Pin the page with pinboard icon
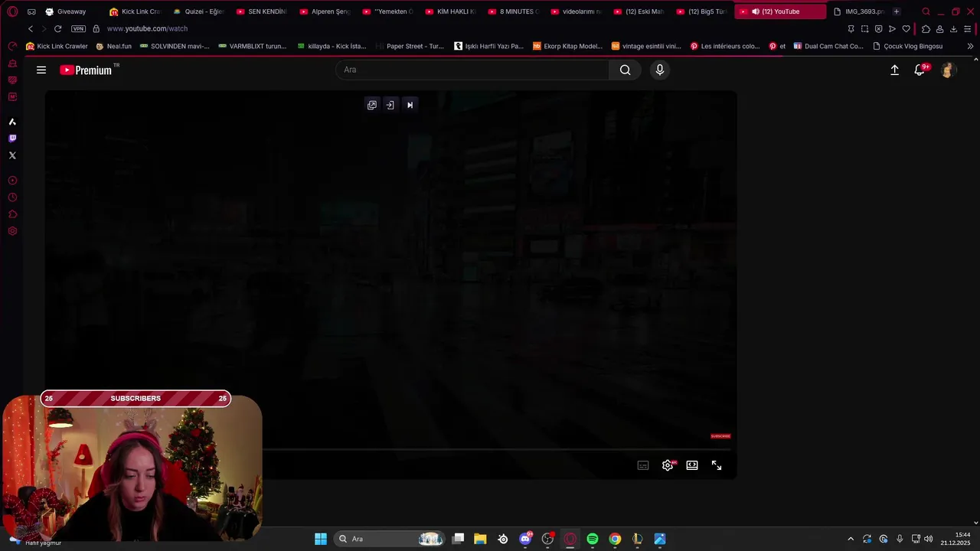 coord(851,29)
